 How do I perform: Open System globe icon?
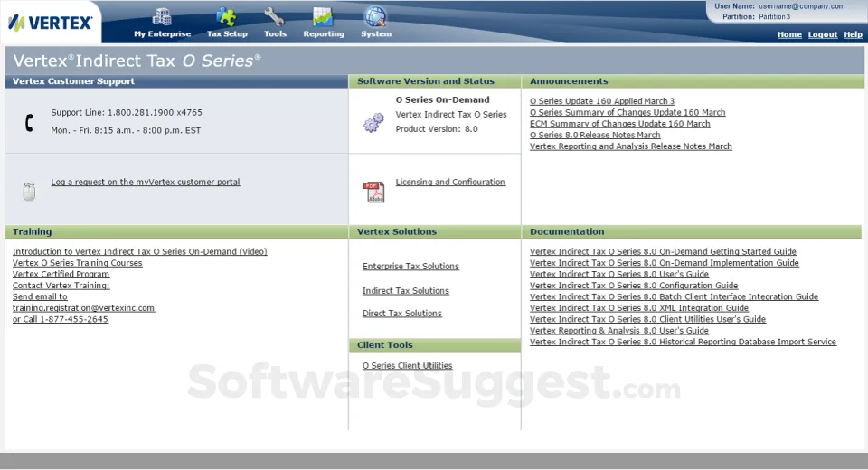375,16
